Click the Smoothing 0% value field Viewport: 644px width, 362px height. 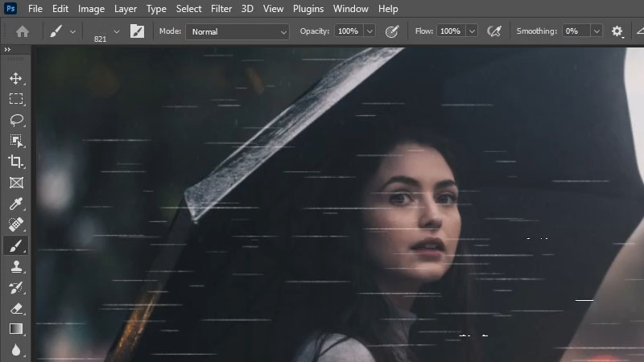[x=576, y=31]
